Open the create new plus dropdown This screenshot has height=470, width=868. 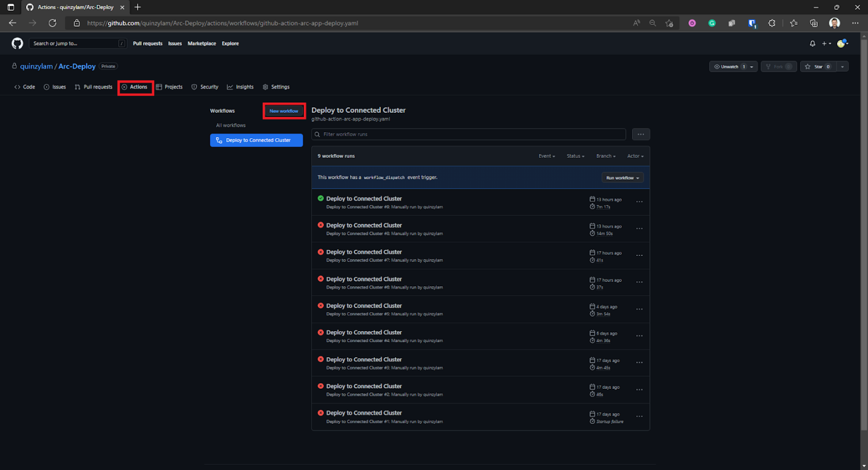[x=827, y=44]
